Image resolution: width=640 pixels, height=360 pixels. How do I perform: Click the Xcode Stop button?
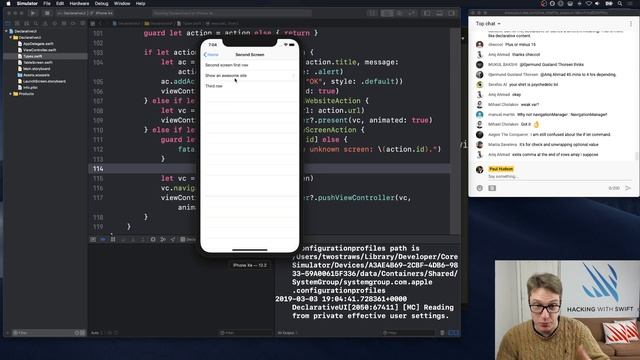point(47,13)
